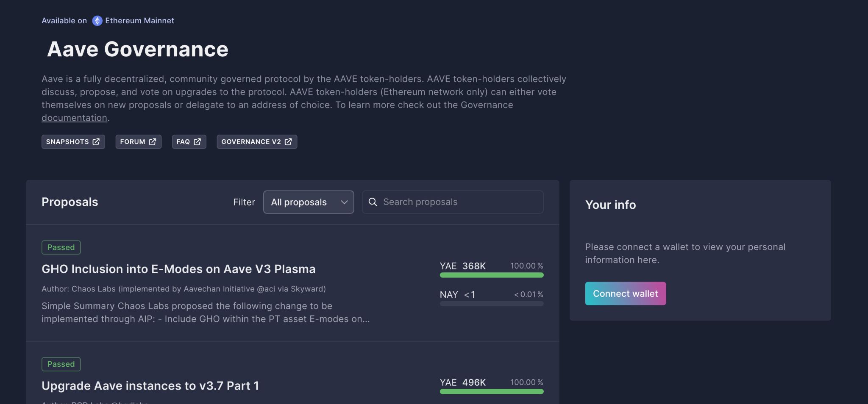Open the Governance documentation link
This screenshot has width=868, height=404.
pos(74,118)
